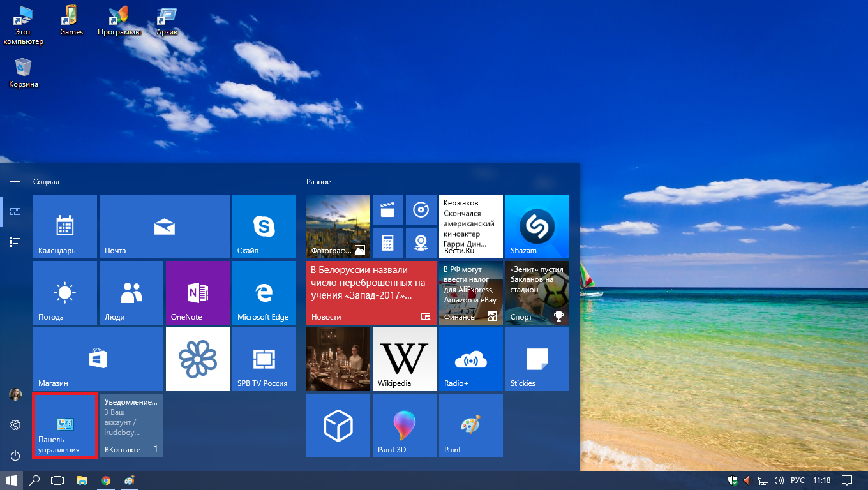Screen dimensions: 868x490
Task: Open the ВКонтакте notification tile
Action: coord(131,426)
